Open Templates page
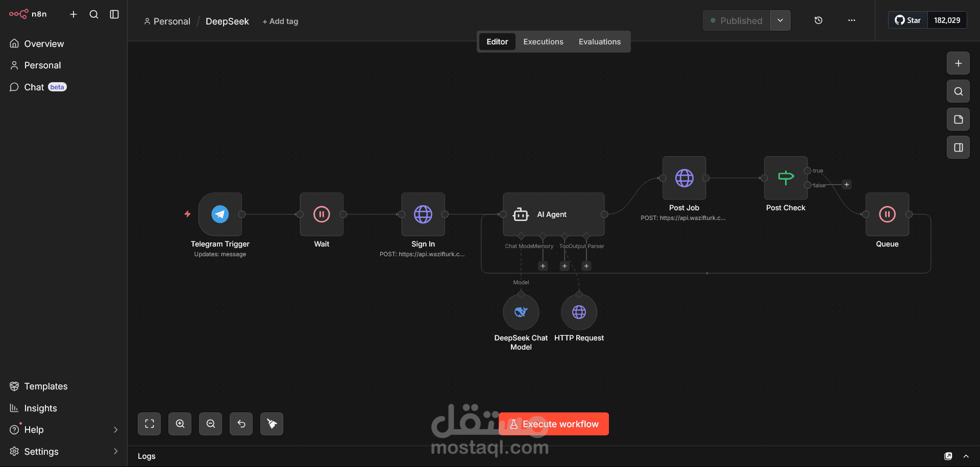Image resolution: width=980 pixels, height=467 pixels. tap(63, 386)
